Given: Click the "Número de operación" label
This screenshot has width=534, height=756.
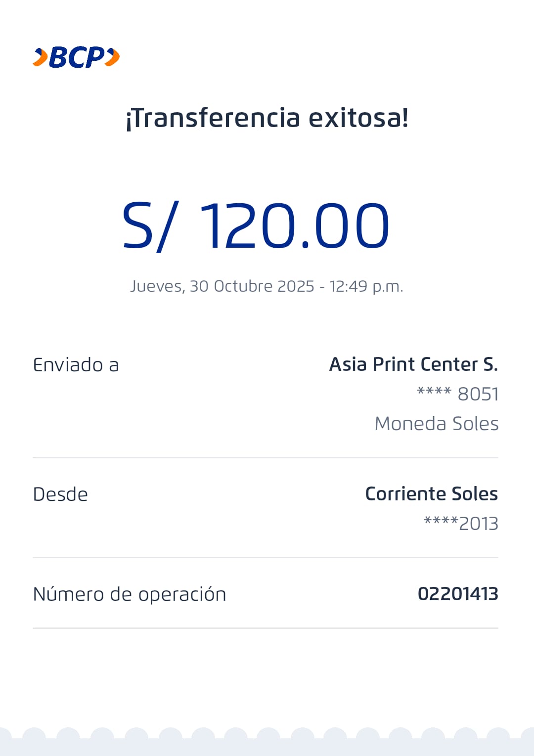Looking at the screenshot, I should (130, 594).
